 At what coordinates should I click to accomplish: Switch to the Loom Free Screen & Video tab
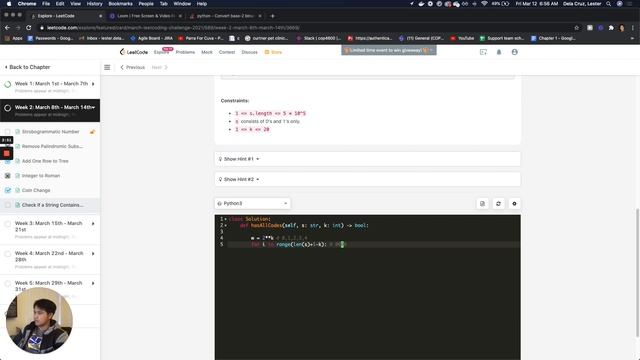point(146,16)
